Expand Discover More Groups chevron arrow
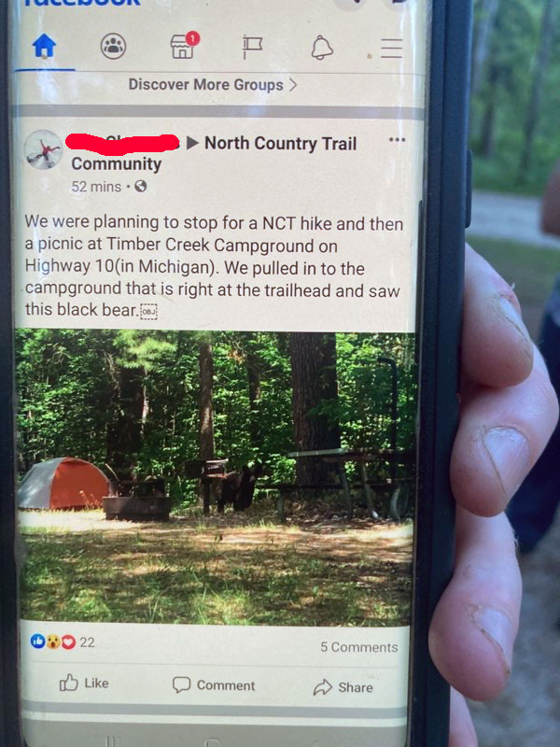Image resolution: width=560 pixels, height=747 pixels. 293,85
